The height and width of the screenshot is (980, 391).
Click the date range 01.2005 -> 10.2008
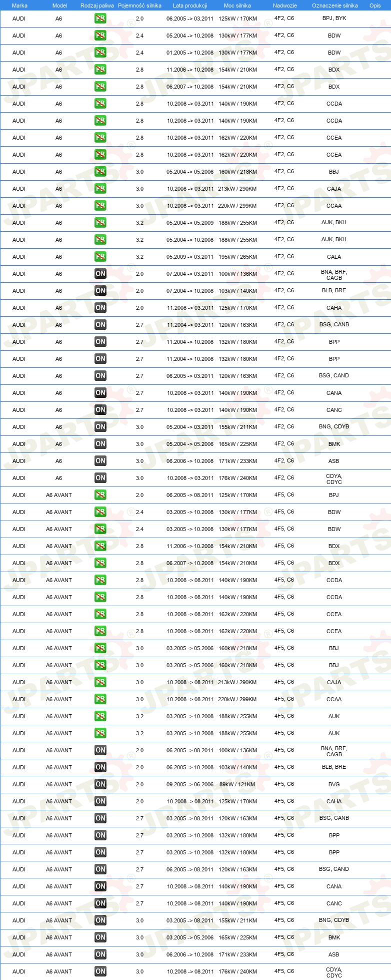[190, 53]
